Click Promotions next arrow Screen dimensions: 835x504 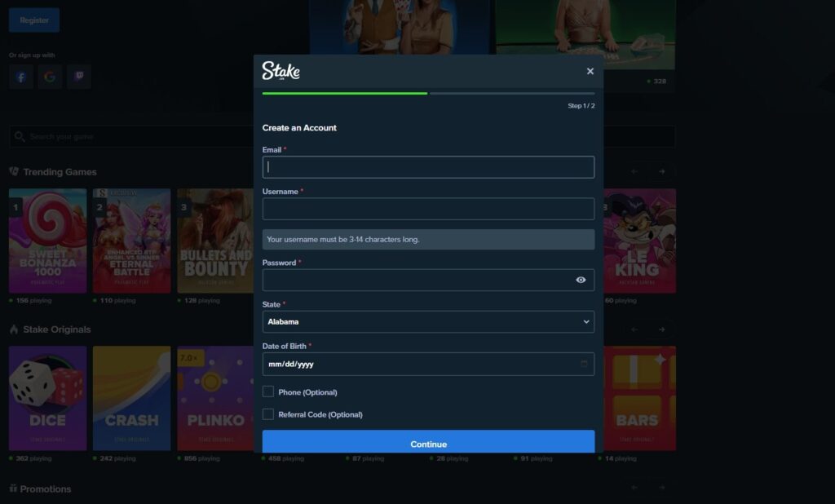point(662,488)
